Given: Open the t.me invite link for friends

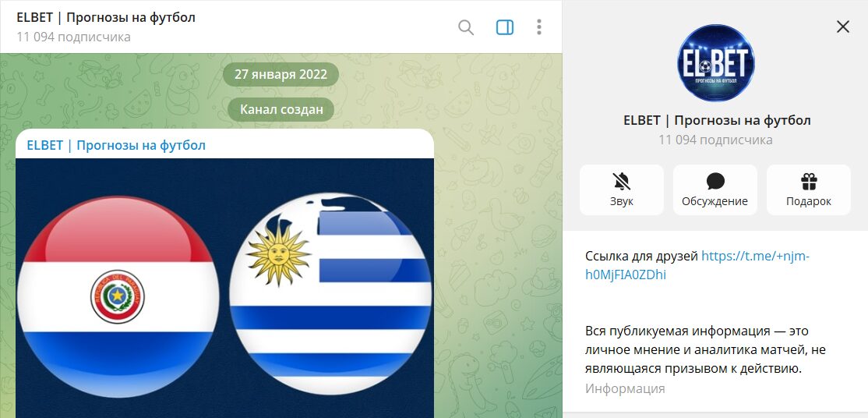Looking at the screenshot, I should tap(698, 266).
